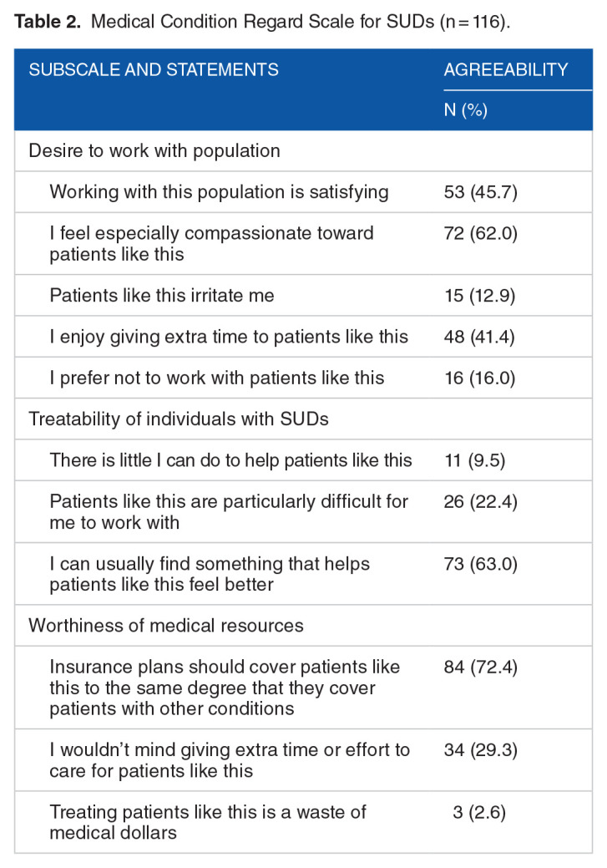Click the 'Worthiness of medical resources' subscale

pos(166,625)
